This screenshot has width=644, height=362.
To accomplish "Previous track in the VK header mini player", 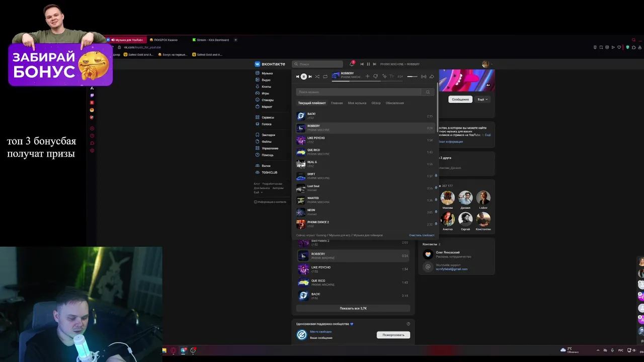I will click(362, 64).
